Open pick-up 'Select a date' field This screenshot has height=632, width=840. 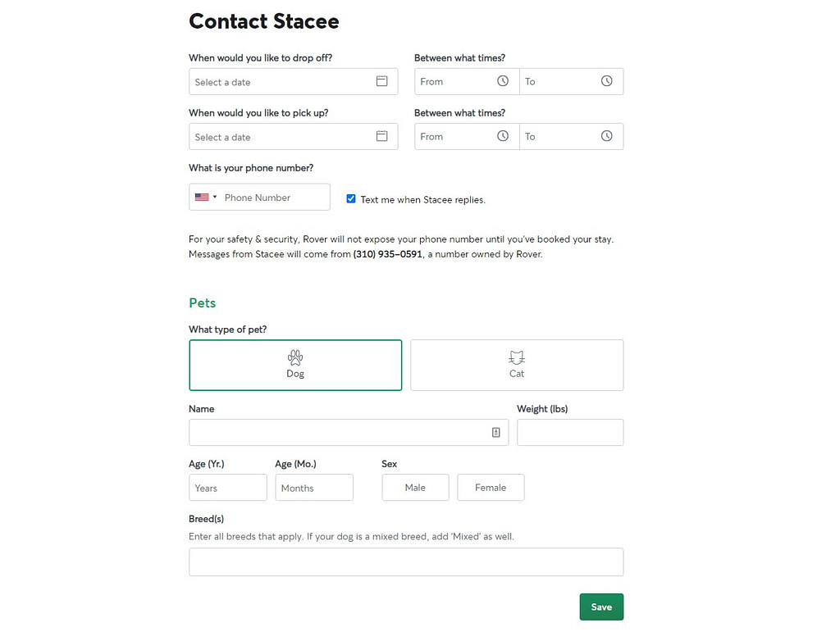tap(293, 136)
